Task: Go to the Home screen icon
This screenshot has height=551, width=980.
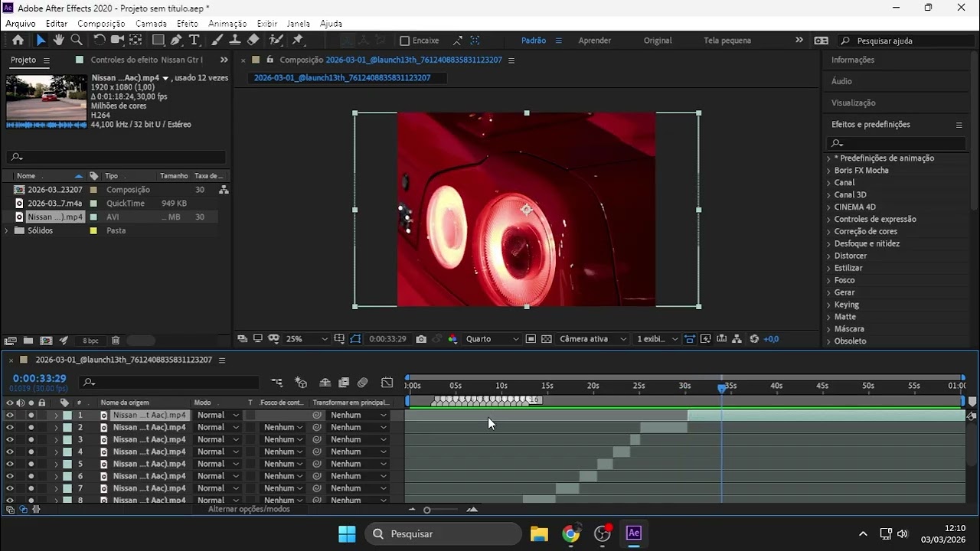Action: 18,40
